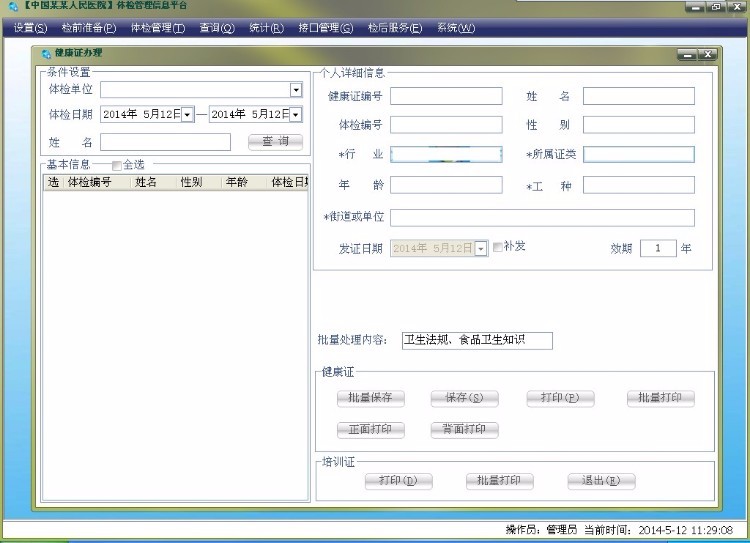
Task: Click the 当前时间 status bar text
Action: click(659, 530)
